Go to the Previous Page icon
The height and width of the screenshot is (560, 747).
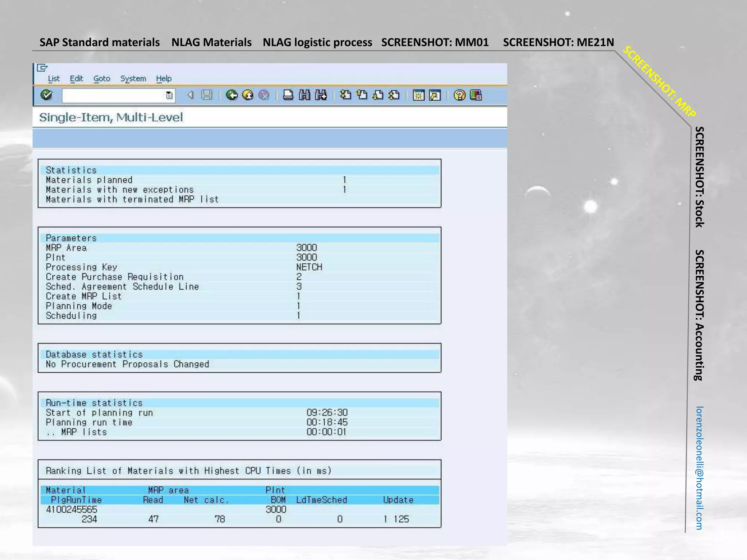tap(362, 95)
